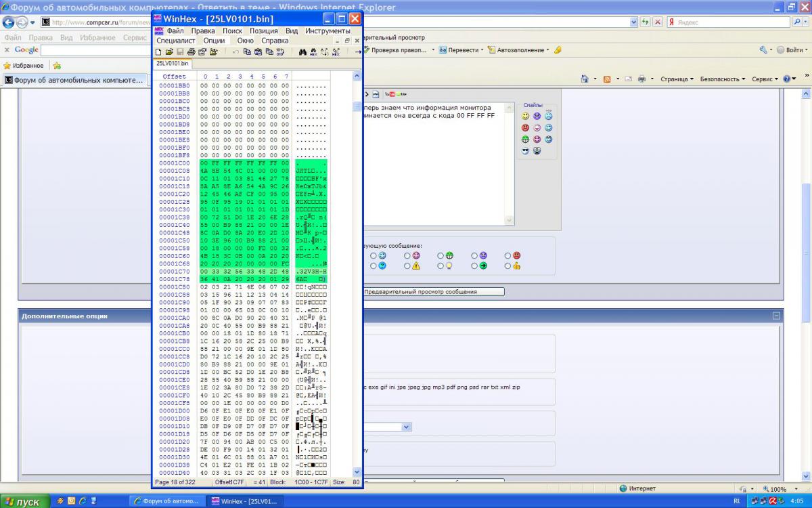Click the Copy Block icon in WinHex toolbar
812x508 pixels.
(x=247, y=51)
